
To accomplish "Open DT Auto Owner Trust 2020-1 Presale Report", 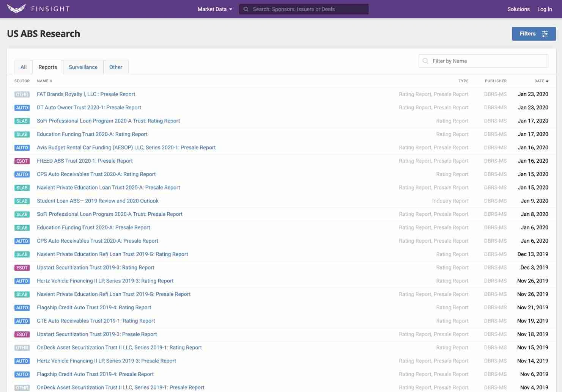I will [x=89, y=108].
